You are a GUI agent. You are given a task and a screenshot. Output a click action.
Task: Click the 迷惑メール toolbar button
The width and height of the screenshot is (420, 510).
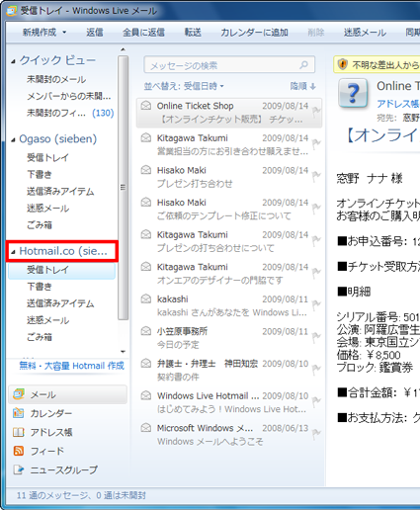coord(365,33)
